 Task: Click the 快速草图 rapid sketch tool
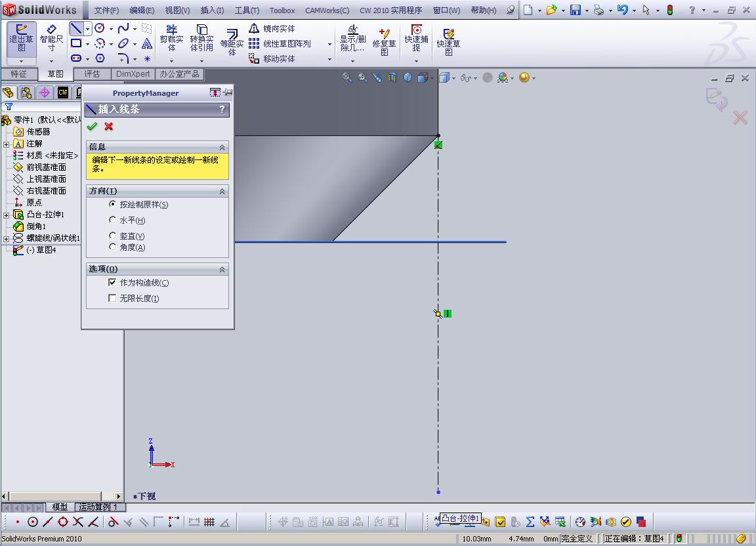[448, 42]
